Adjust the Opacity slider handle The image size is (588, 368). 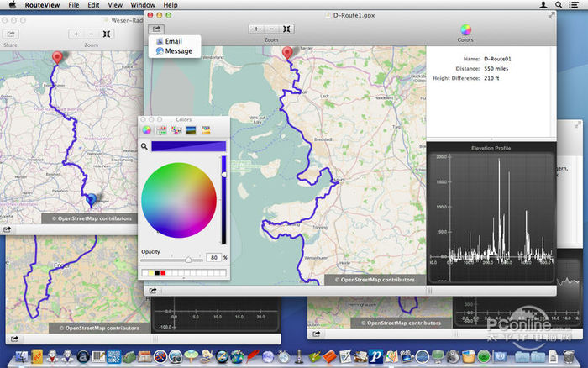(188, 260)
